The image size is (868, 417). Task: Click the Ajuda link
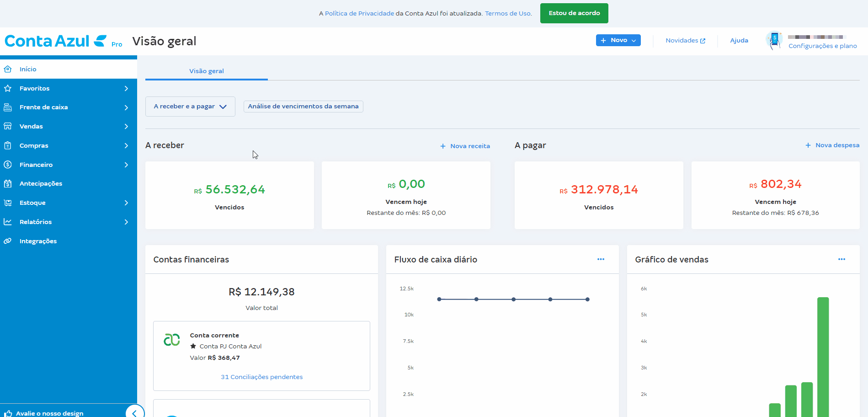[x=739, y=41]
